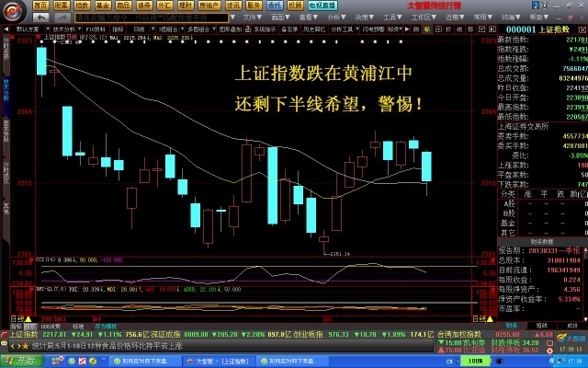Select the 技术分析 left sidebar tab

point(6,89)
